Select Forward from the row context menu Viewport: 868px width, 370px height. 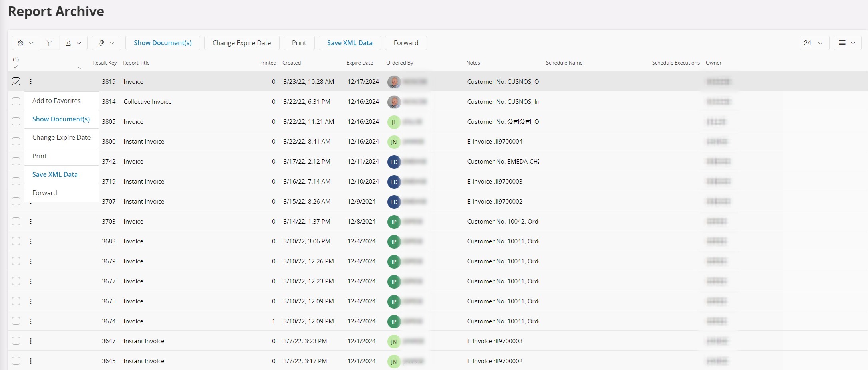coord(44,193)
